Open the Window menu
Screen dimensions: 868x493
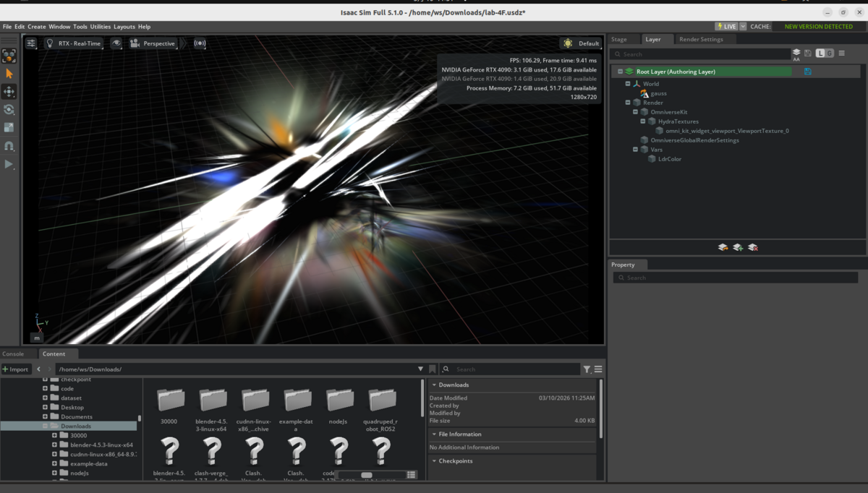[x=59, y=27]
